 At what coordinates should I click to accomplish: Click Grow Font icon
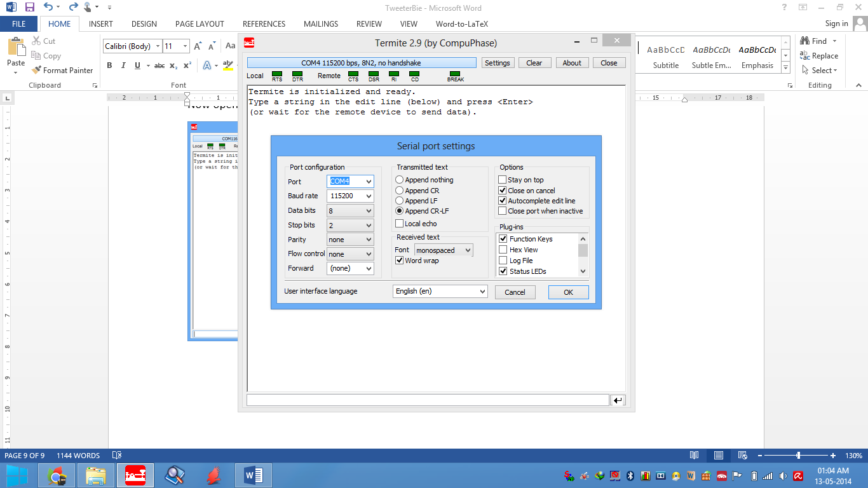198,46
